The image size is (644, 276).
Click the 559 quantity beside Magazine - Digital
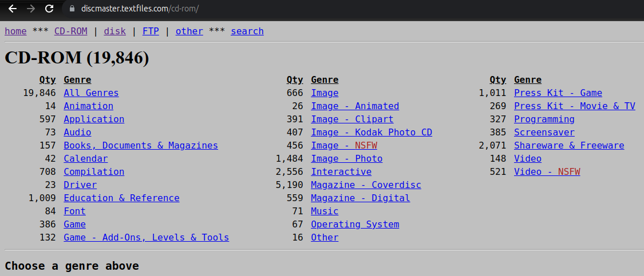tap(295, 198)
